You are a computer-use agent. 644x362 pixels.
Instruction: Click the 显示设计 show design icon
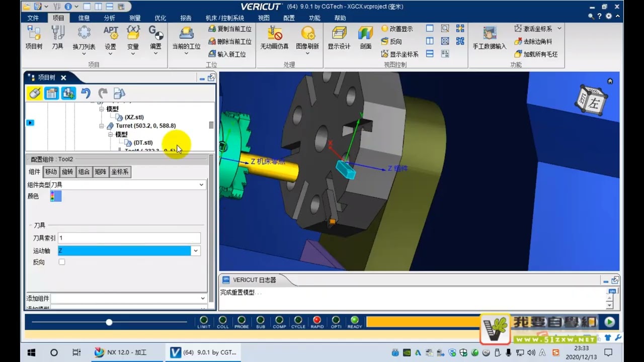(x=339, y=38)
